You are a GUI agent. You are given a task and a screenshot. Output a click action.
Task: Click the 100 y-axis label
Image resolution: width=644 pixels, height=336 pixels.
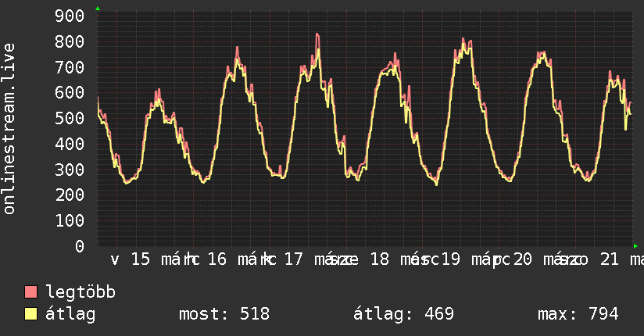70,220
